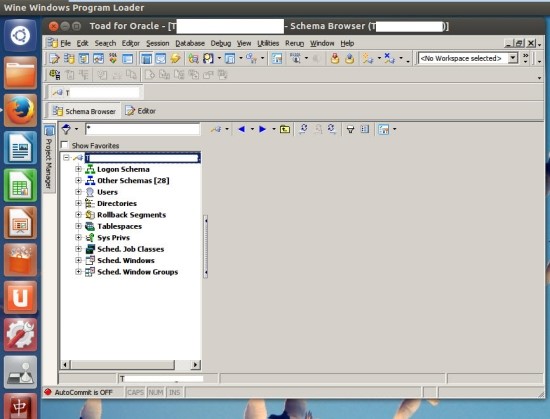Click the blue back arrow in browser toolbar
Viewport: 550px width, 419px height.
coord(241,129)
